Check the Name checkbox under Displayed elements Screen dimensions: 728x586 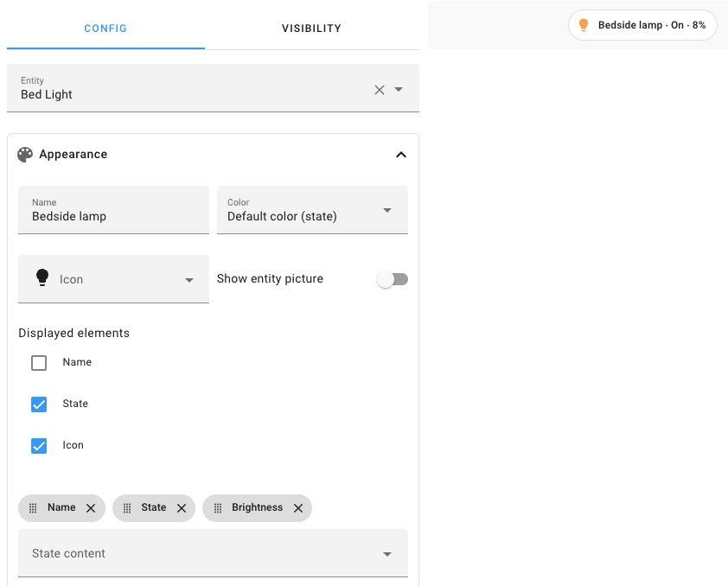(39, 362)
